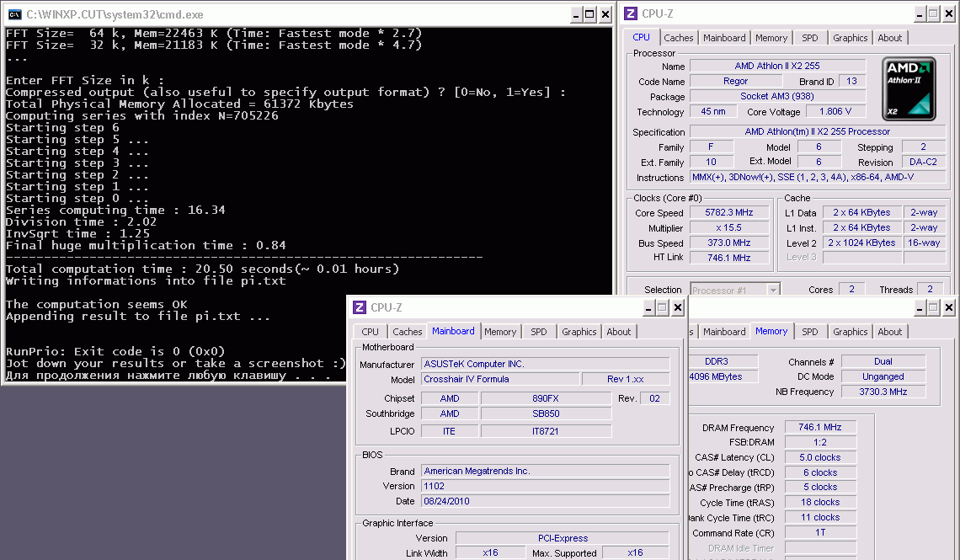
Task: Click the package value 'Socket AM3 (938)'
Action: click(x=777, y=97)
